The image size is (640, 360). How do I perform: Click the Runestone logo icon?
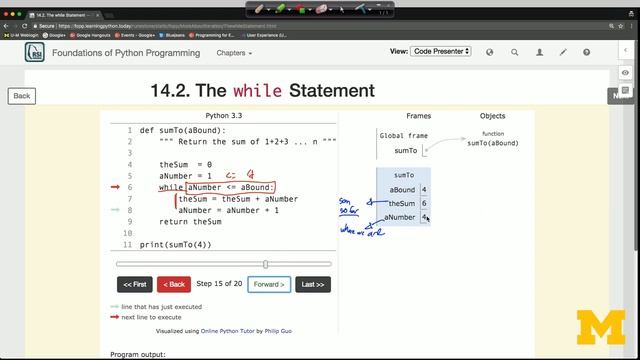34,52
